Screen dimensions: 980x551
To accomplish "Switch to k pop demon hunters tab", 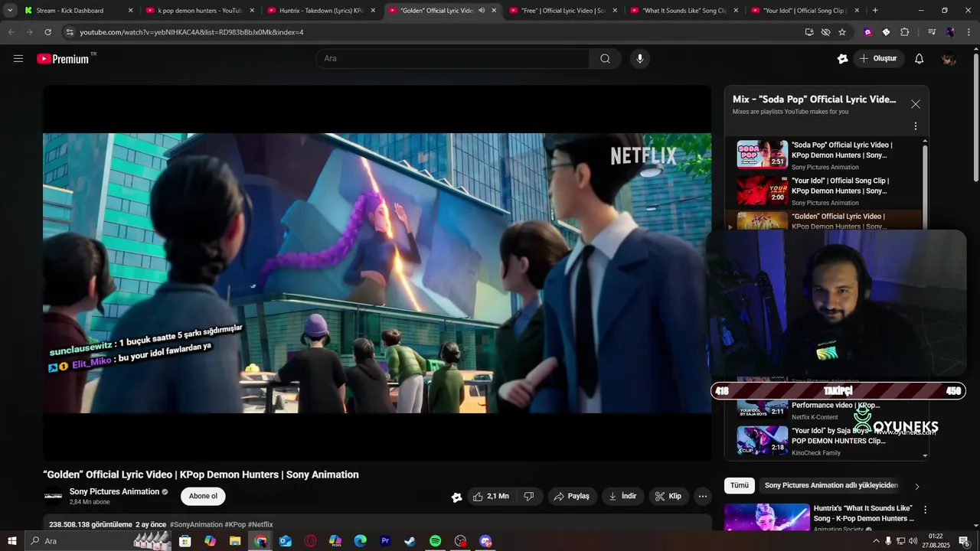I will (199, 11).
